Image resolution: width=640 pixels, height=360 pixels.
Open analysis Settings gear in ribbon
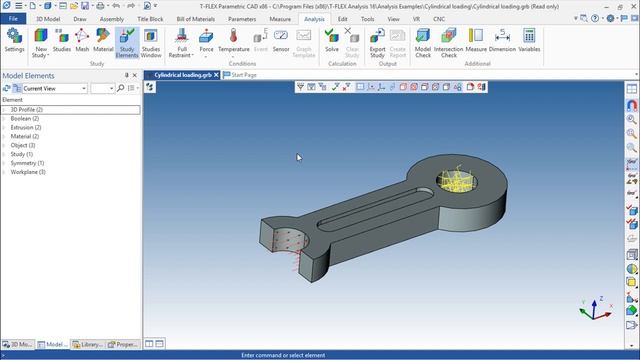tap(14, 40)
